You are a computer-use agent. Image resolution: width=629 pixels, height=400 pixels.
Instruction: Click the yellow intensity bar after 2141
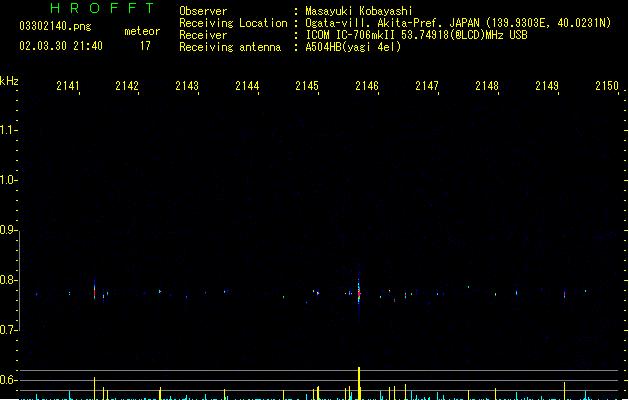pos(95,388)
